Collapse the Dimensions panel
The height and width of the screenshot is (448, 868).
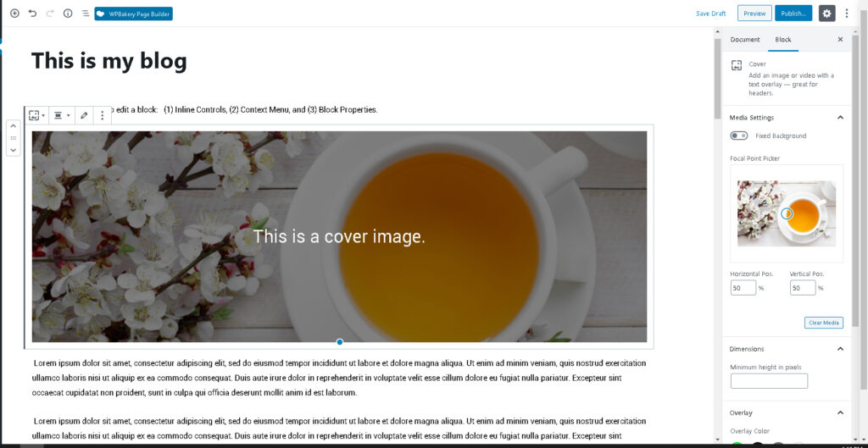click(x=840, y=349)
